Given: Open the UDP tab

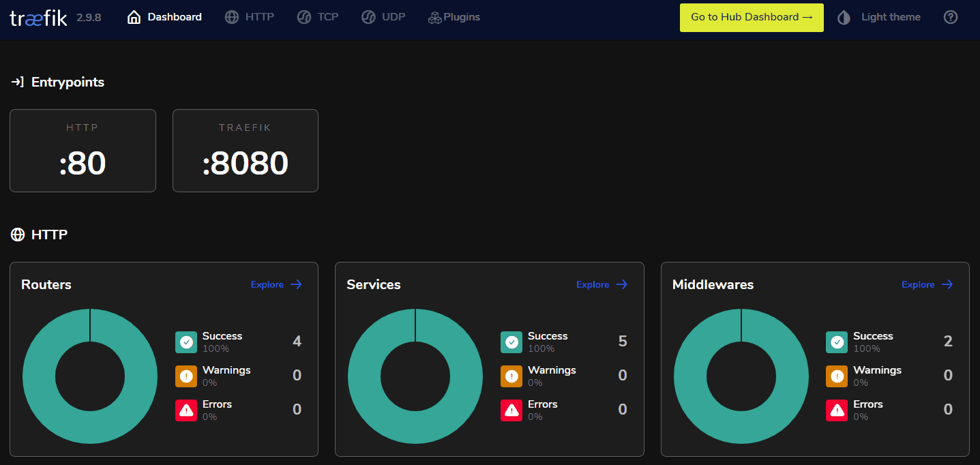Looking at the screenshot, I should (383, 18).
